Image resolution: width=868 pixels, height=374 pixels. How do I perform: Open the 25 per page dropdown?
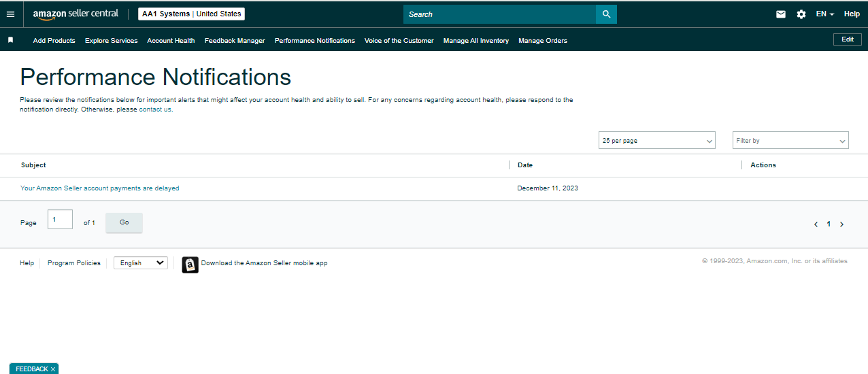(x=657, y=140)
